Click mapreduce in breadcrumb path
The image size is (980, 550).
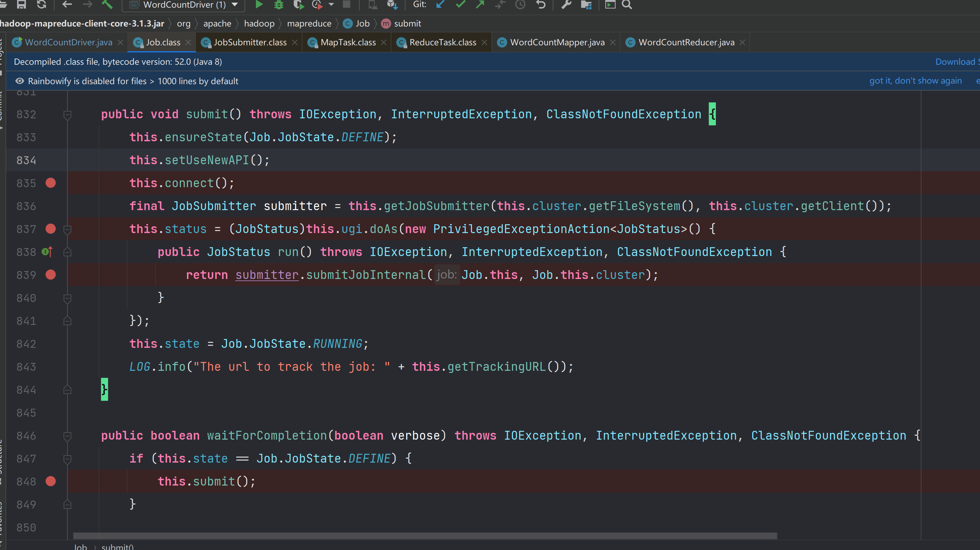tap(309, 24)
